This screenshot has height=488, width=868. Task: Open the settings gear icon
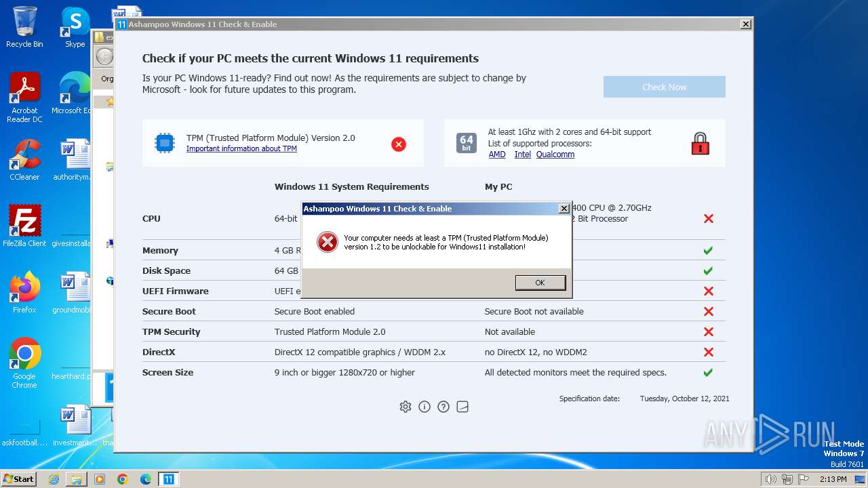tap(406, 407)
